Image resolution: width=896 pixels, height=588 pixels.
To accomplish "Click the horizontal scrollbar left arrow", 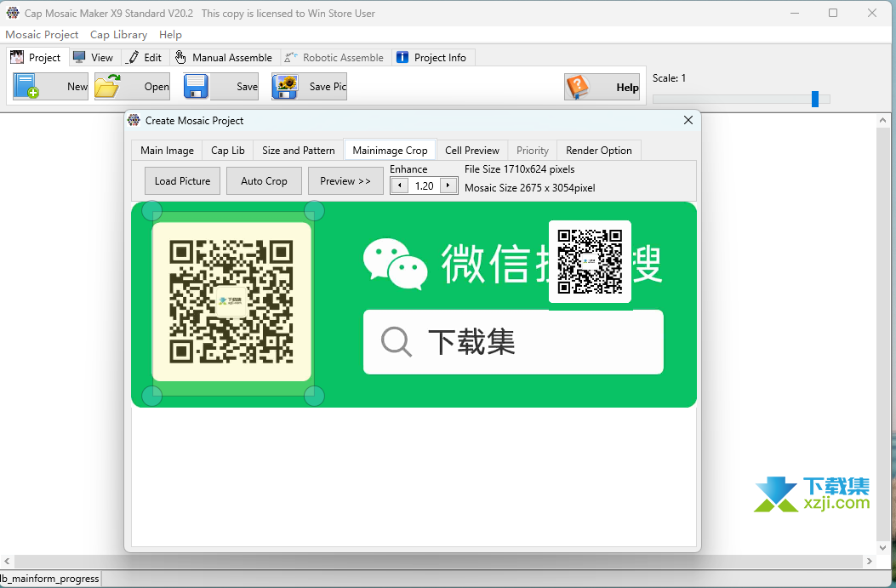I will click(7, 561).
